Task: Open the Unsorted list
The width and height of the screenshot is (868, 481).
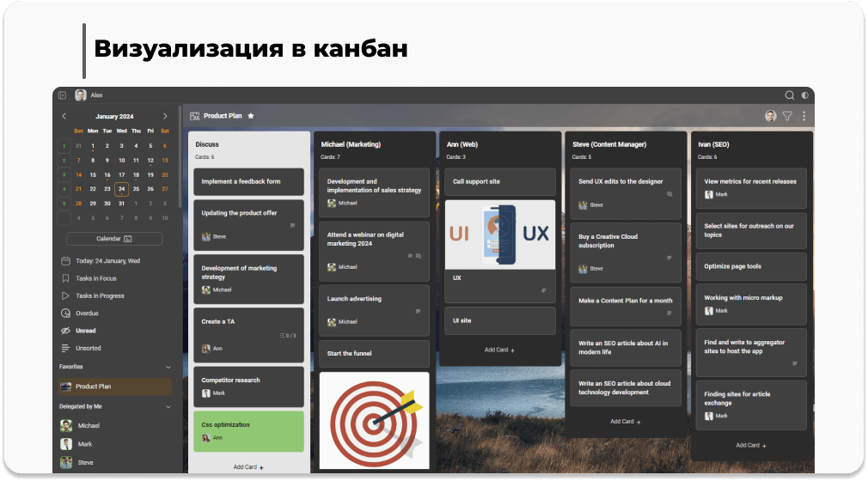Action: tap(88, 348)
